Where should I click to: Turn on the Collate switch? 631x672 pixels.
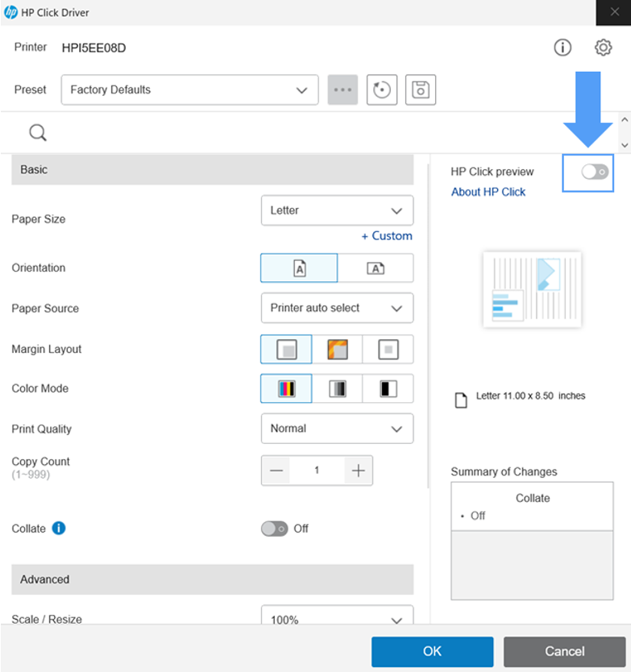(274, 529)
